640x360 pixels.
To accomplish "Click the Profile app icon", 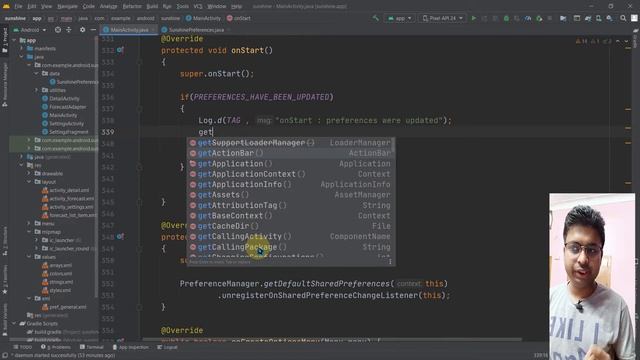I will coord(528,18).
